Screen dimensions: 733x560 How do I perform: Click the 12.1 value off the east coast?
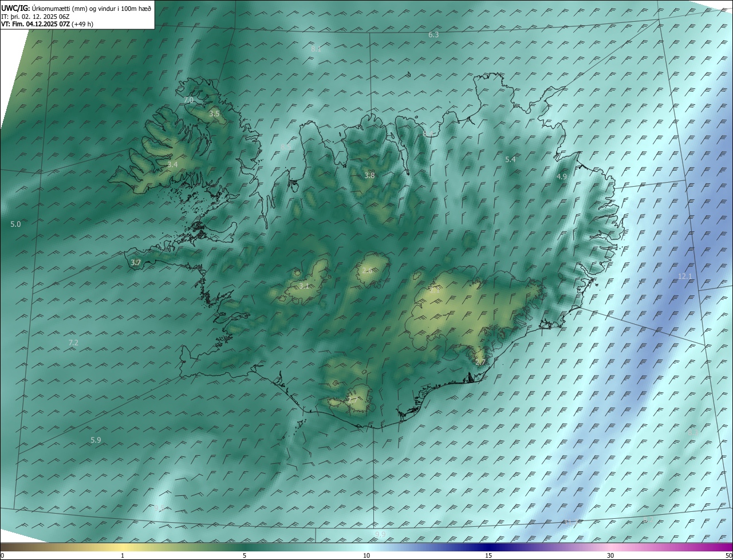tap(685, 277)
